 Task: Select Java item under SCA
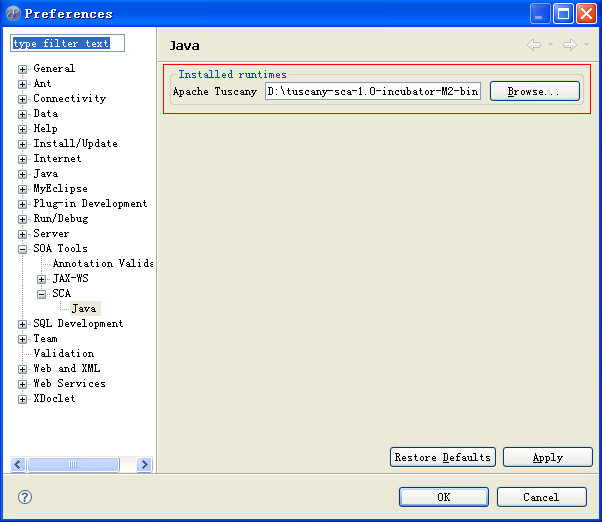[x=84, y=308]
